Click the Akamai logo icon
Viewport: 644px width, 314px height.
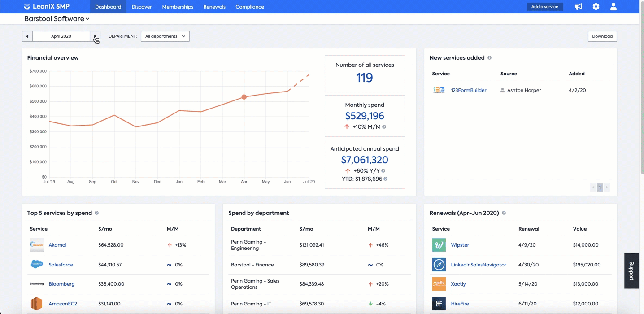(37, 245)
